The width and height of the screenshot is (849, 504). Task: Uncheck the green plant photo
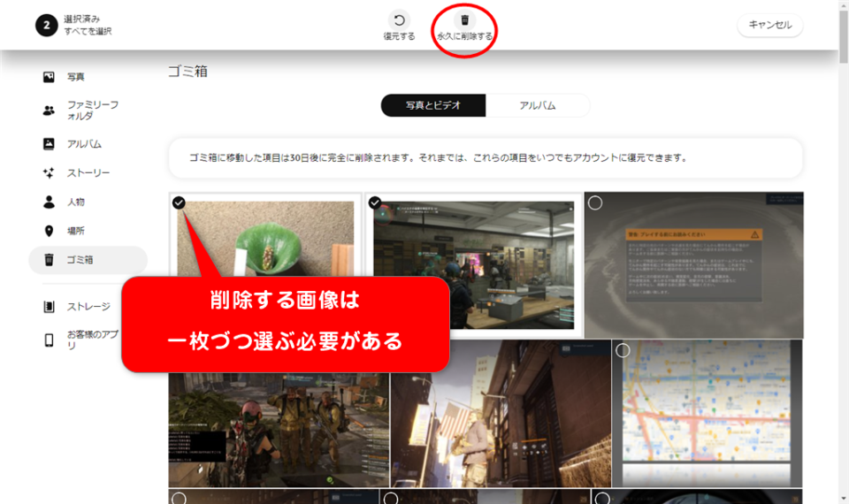point(179,202)
